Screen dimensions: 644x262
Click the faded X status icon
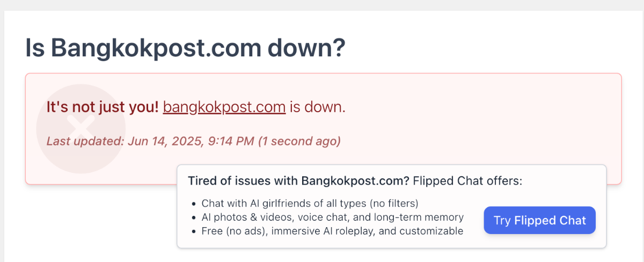coord(80,129)
